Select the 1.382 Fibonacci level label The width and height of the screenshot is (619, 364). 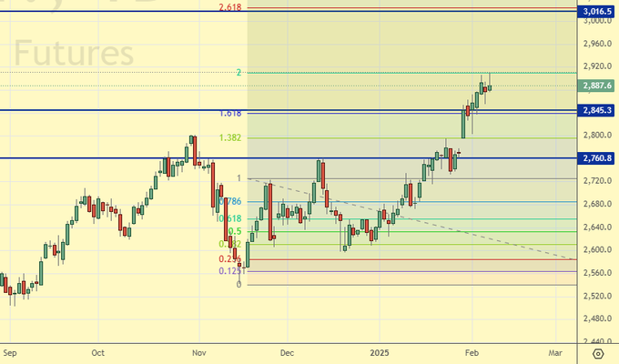click(x=230, y=137)
